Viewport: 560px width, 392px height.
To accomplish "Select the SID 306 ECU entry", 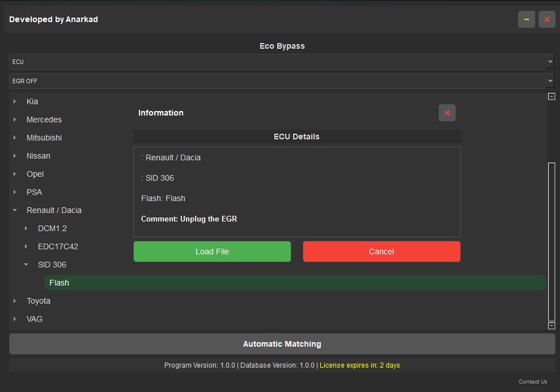I will (x=52, y=265).
